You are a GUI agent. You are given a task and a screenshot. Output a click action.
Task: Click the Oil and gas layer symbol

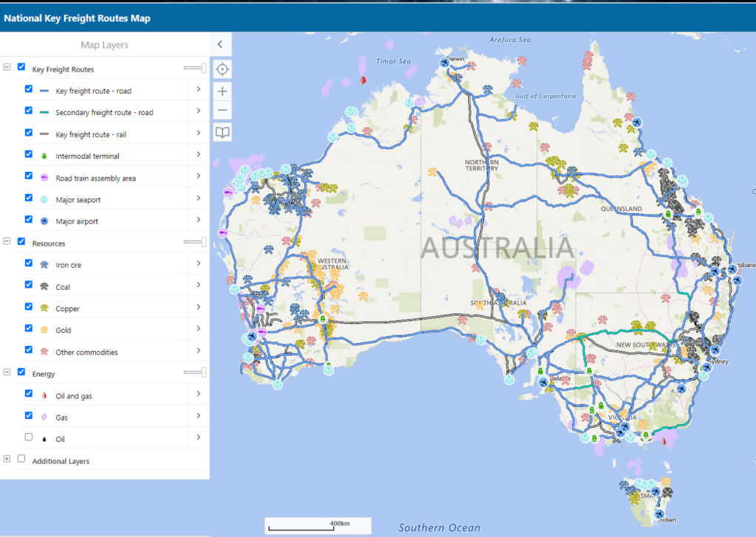coord(44,394)
